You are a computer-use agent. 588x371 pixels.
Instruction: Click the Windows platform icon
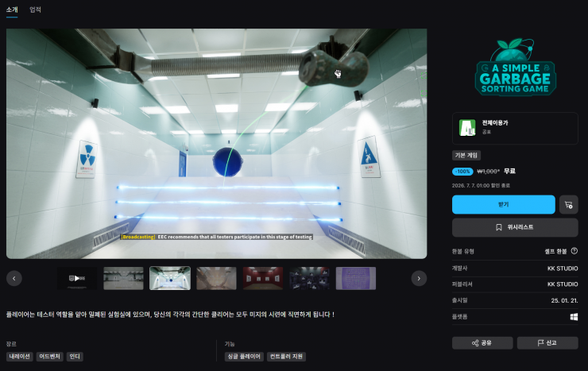coord(574,317)
